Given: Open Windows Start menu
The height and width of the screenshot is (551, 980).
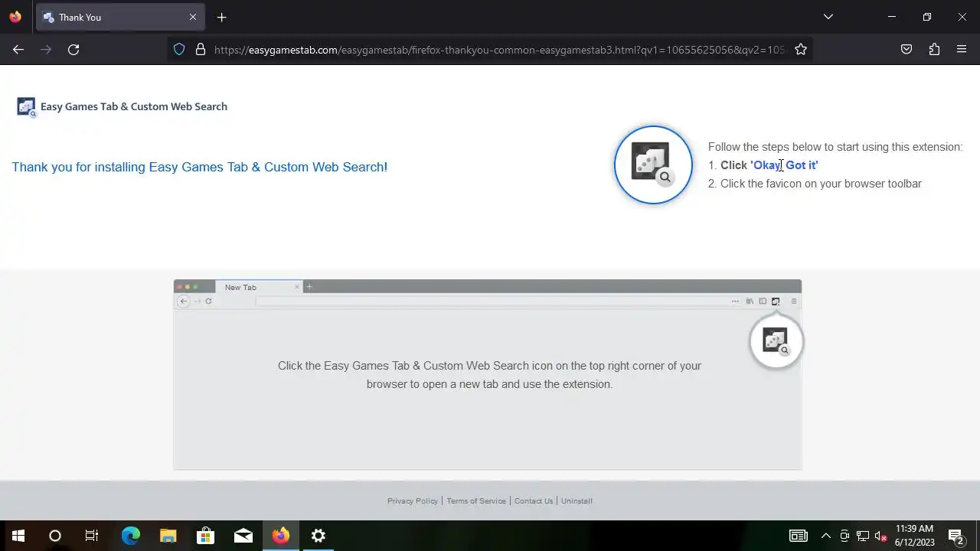Looking at the screenshot, I should [x=18, y=536].
